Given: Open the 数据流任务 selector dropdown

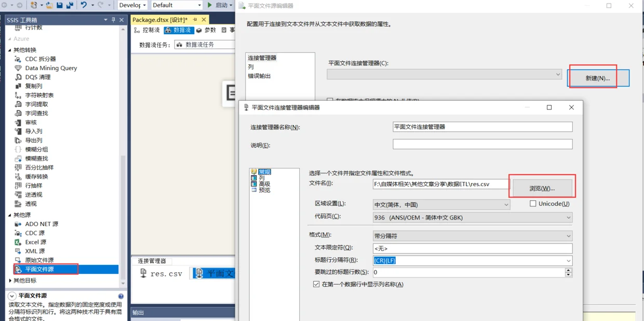Looking at the screenshot, I should coord(205,45).
